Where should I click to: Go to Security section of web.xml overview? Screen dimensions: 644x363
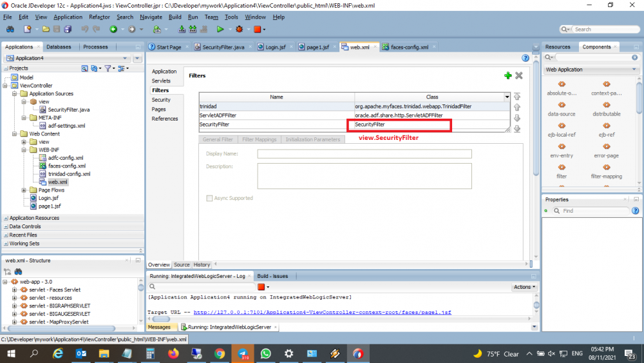click(161, 100)
